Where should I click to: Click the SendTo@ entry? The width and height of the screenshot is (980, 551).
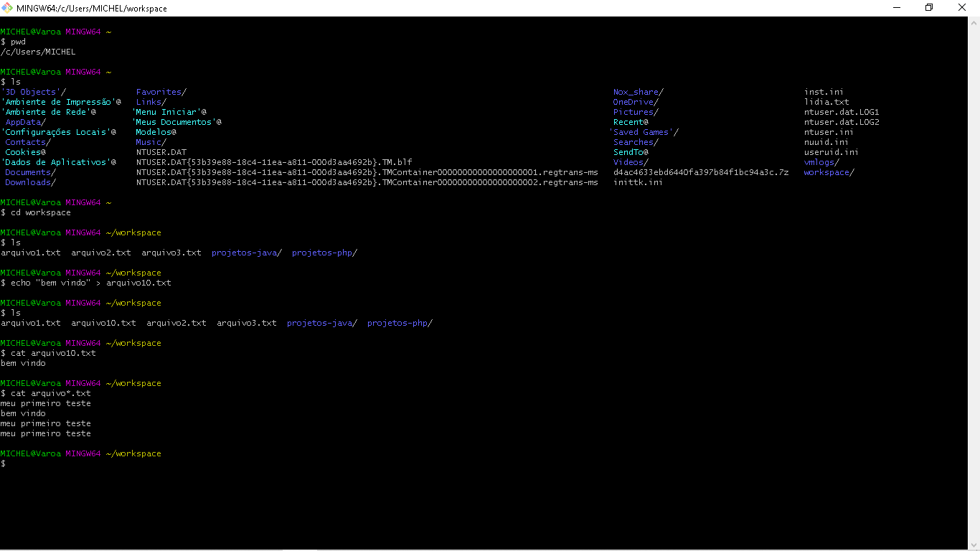(631, 152)
